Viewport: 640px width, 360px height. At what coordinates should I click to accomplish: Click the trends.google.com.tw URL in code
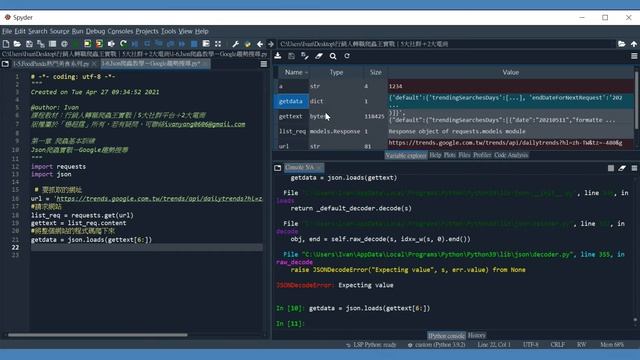[x=159, y=199]
